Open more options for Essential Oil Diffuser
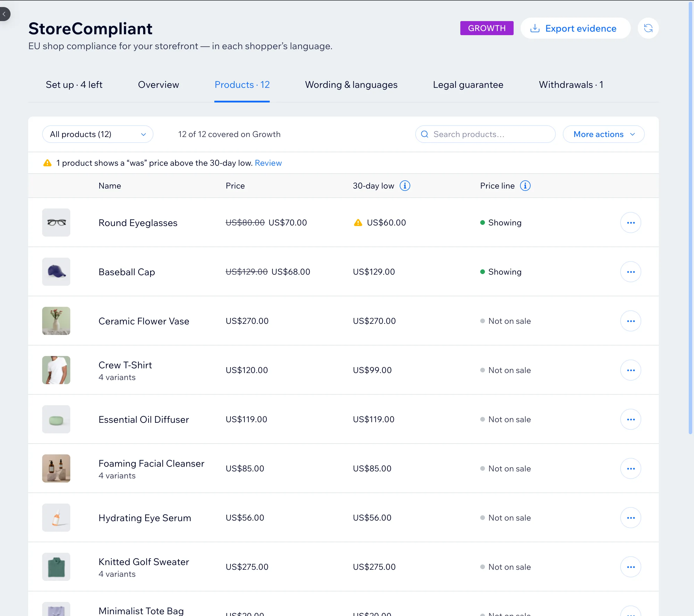694x616 pixels. 630,420
